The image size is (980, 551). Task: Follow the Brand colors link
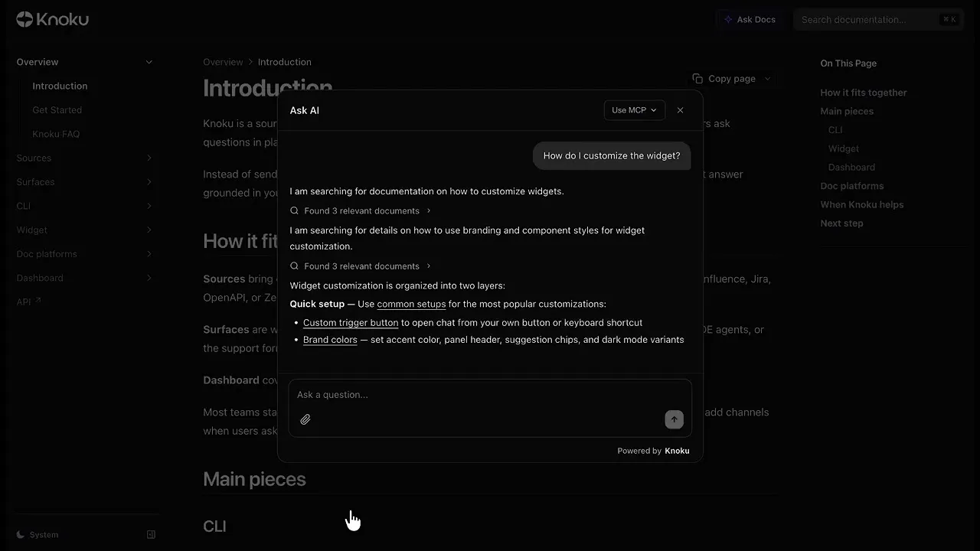330,340
